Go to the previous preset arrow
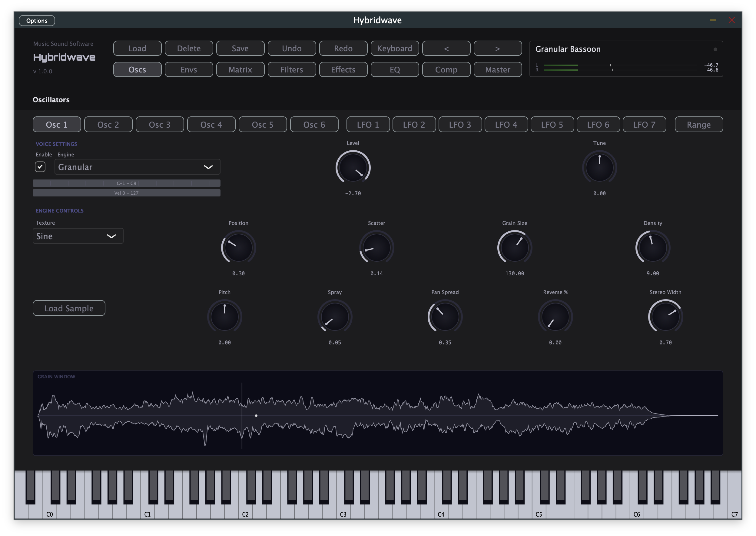 [446, 49]
